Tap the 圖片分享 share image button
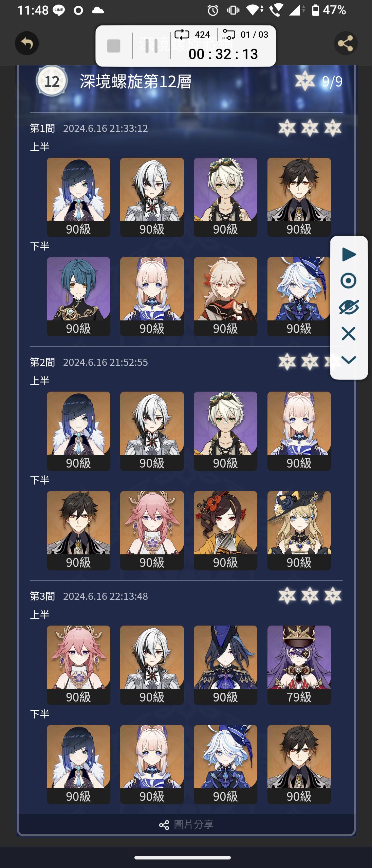This screenshot has height=868, width=372. point(186,824)
